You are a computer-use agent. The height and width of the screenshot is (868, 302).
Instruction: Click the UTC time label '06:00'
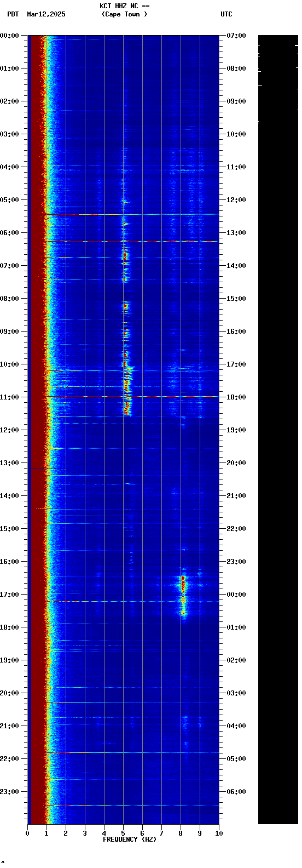click(236, 792)
